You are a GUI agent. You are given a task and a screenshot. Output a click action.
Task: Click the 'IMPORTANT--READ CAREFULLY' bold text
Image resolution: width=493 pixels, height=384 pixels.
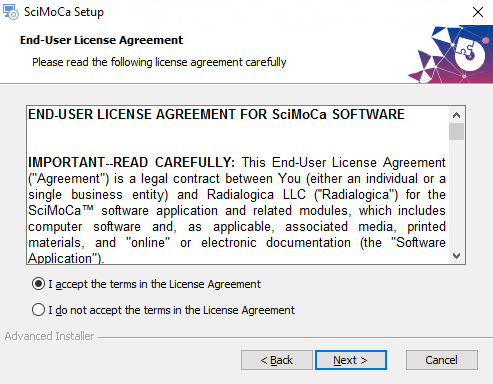coord(131,162)
